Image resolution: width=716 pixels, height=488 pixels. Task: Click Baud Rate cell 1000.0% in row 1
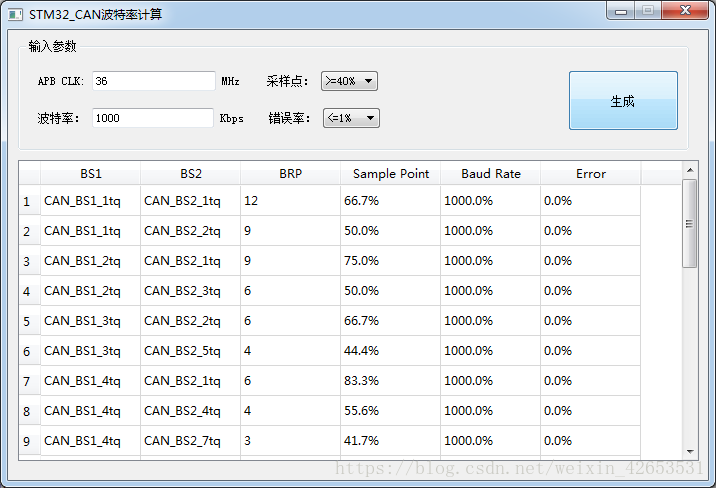pos(490,201)
